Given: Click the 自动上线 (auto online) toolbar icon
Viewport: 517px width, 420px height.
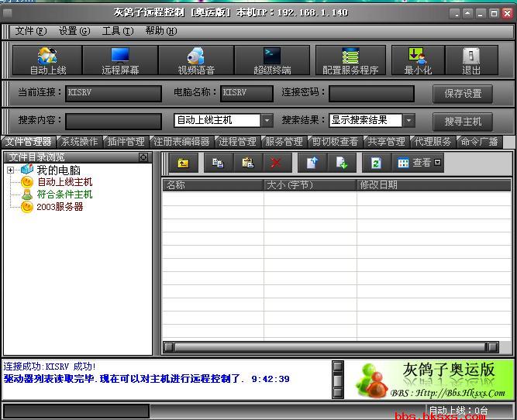Looking at the screenshot, I should [47, 60].
